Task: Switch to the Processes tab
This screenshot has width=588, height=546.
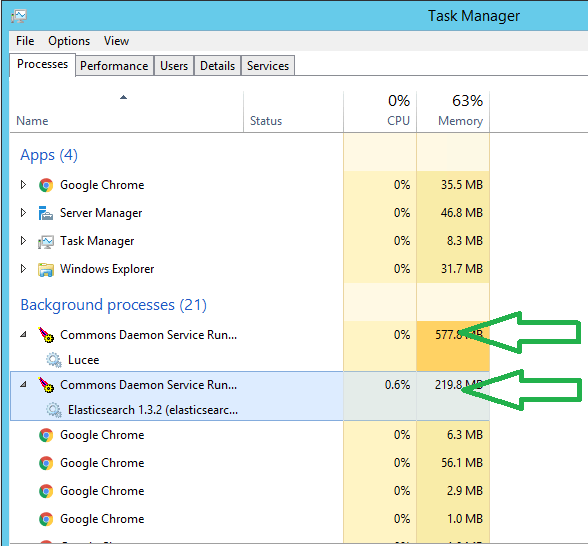Action: click(x=42, y=64)
